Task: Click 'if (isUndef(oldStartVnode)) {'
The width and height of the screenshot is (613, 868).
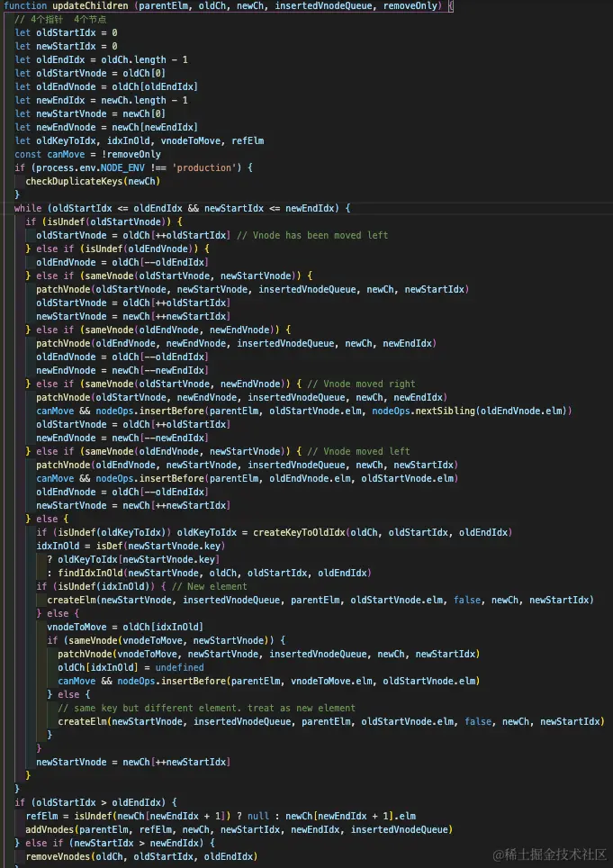Action: [104, 222]
